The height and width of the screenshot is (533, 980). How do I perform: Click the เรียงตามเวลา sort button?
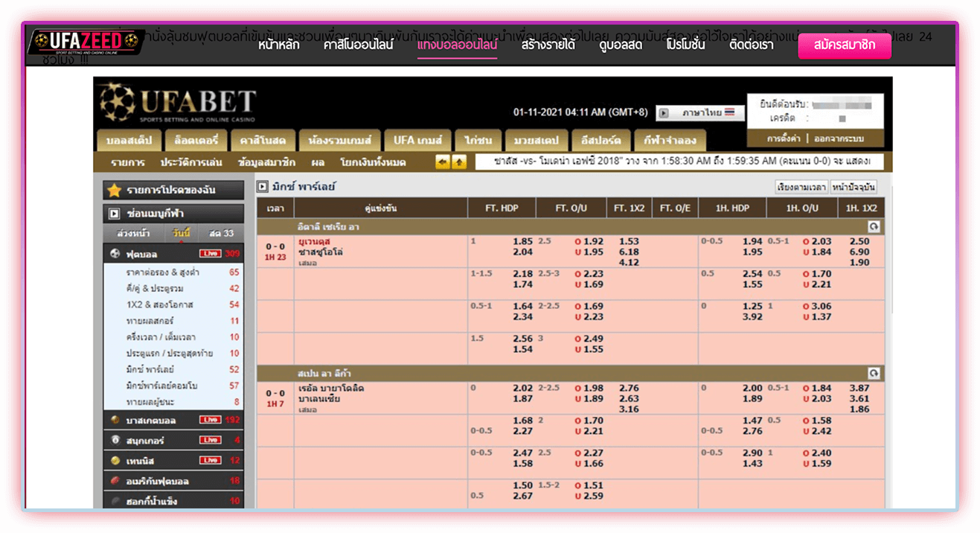click(801, 187)
